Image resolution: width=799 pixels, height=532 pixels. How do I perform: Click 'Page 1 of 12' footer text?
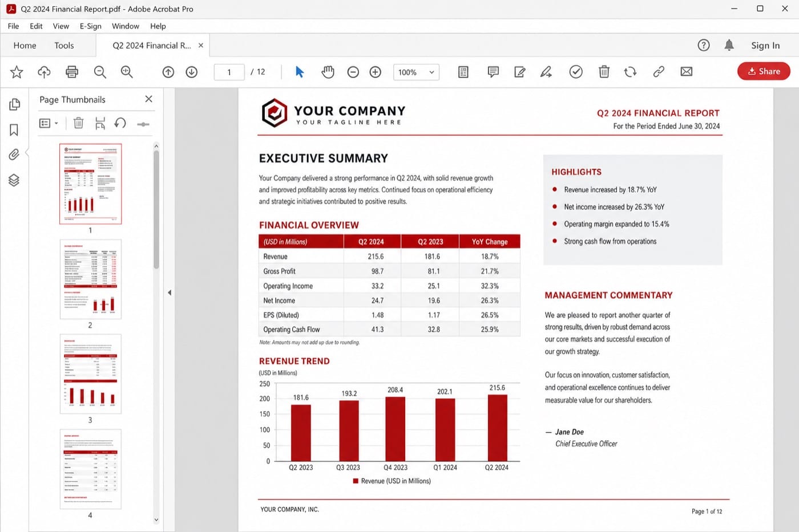[707, 511]
